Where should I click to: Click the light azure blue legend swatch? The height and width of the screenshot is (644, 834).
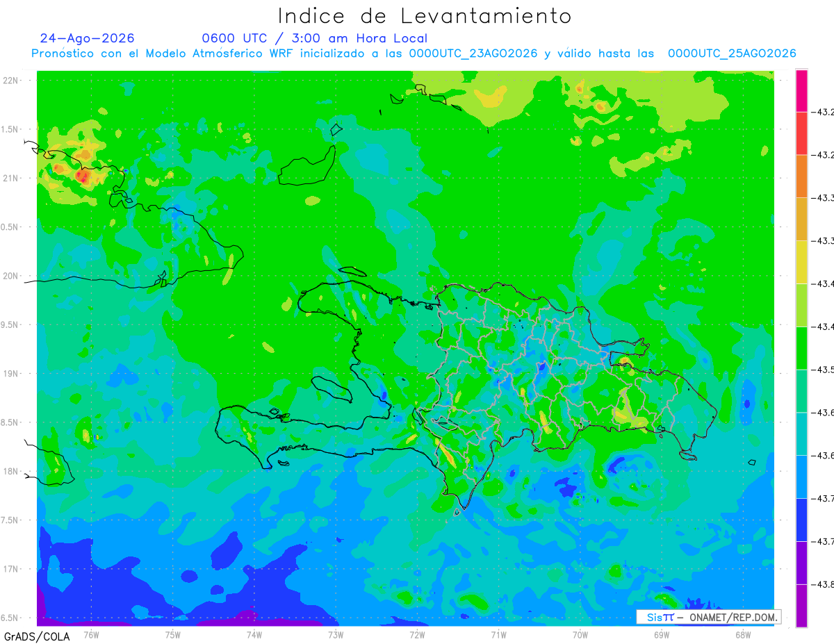click(x=801, y=477)
